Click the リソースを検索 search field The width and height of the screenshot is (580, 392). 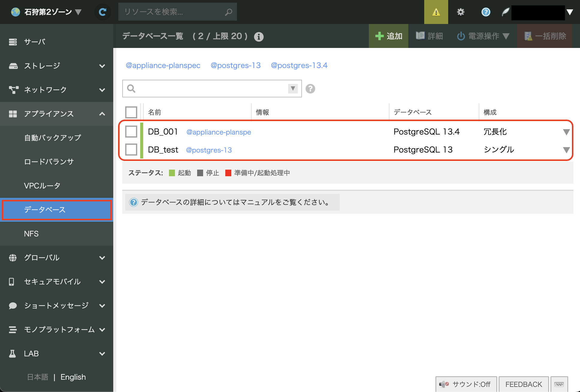point(174,12)
